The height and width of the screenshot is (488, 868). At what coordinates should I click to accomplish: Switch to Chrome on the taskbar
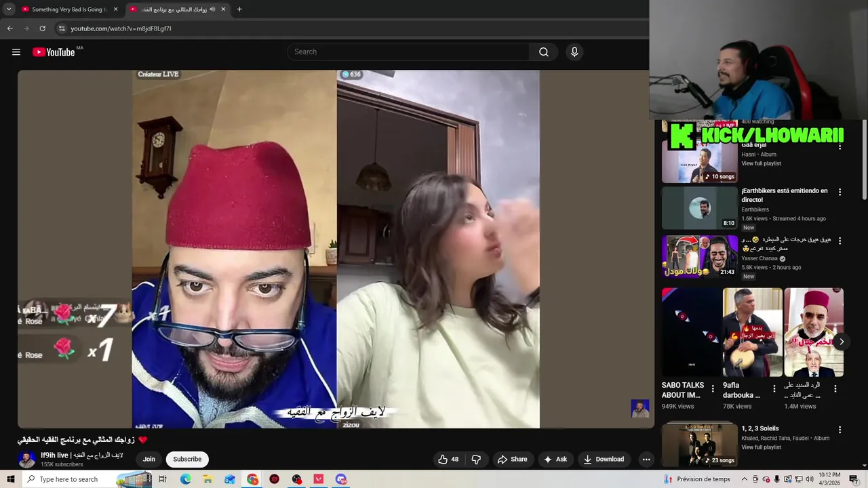pos(252,479)
